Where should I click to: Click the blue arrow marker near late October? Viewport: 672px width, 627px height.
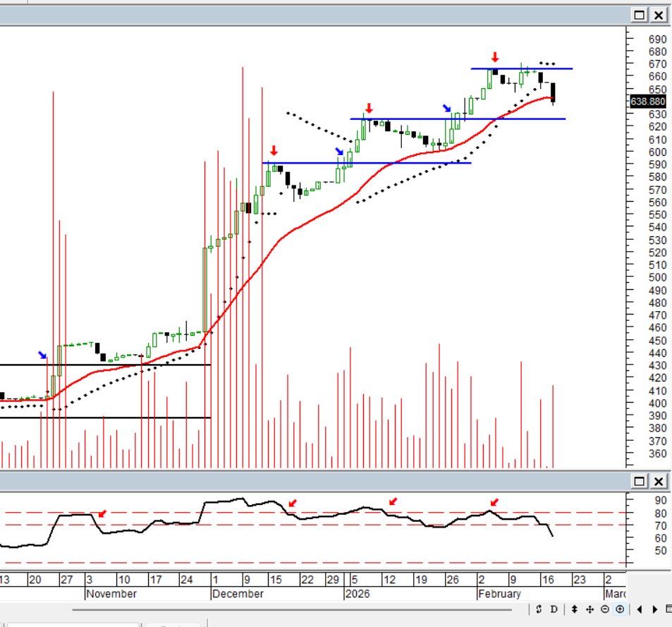pos(42,355)
